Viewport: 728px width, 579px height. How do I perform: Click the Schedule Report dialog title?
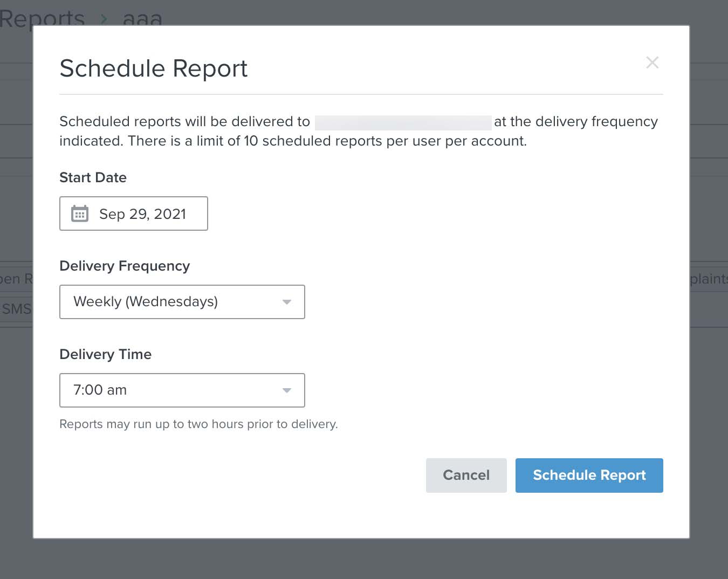(153, 68)
